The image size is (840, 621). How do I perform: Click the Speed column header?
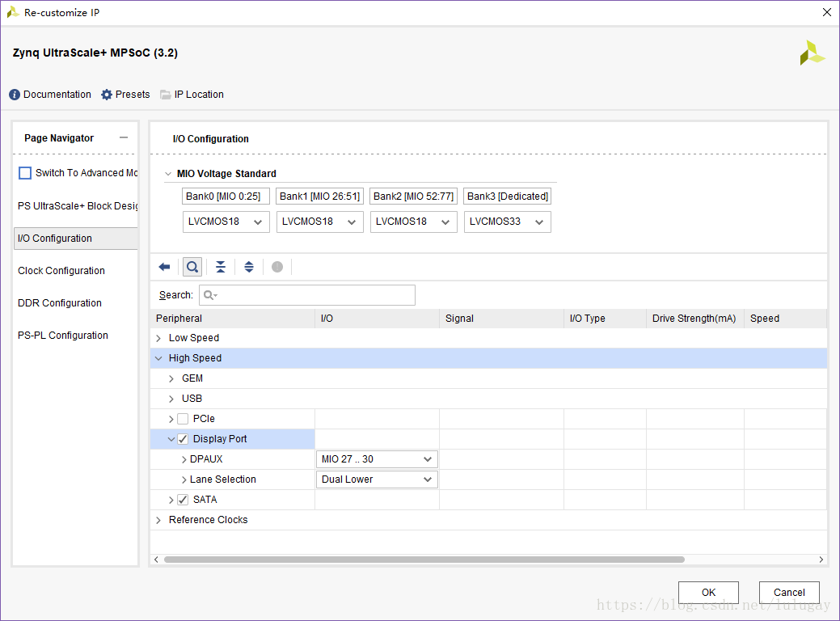785,319
